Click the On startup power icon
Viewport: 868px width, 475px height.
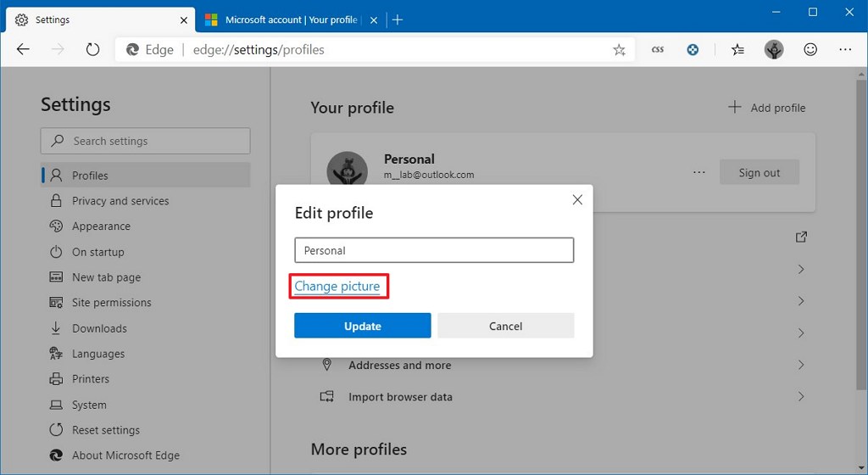pyautogui.click(x=56, y=252)
